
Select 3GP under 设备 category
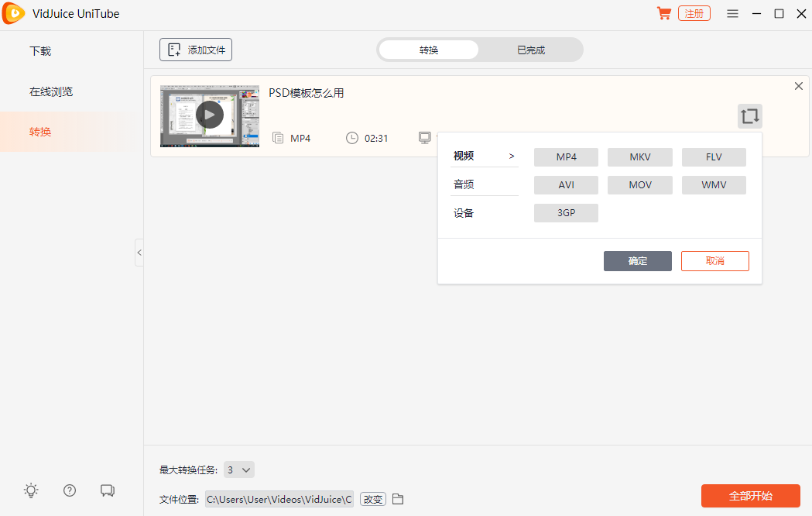566,212
